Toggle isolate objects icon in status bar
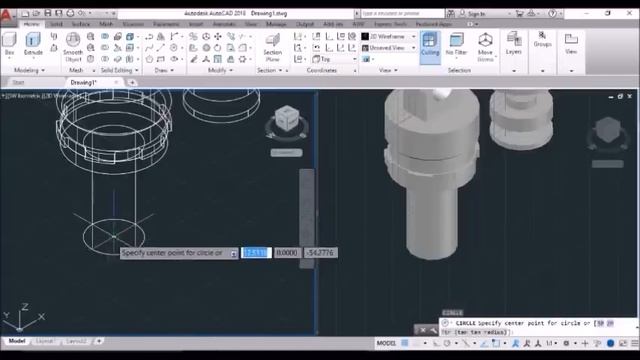640x360 pixels. pos(598,343)
